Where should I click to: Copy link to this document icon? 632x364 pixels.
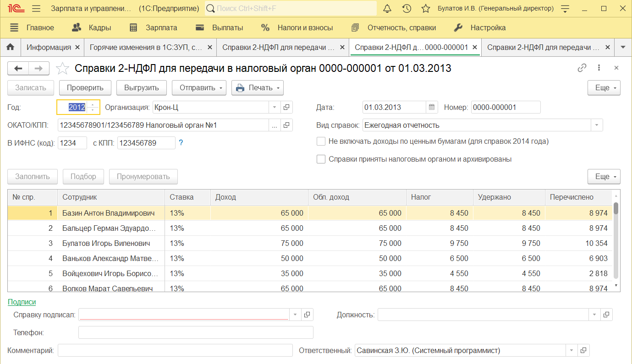tap(582, 68)
